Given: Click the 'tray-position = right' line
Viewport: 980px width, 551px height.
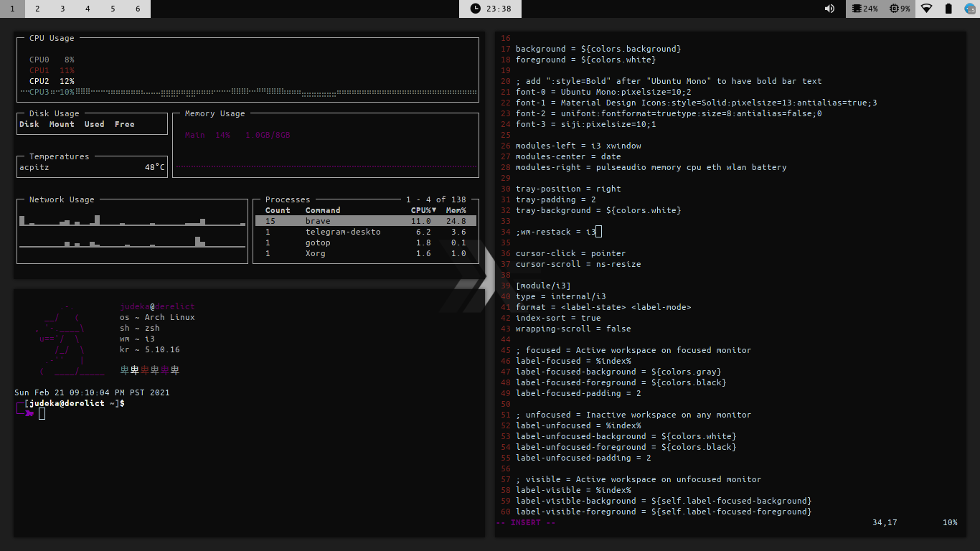Looking at the screenshot, I should click(568, 189).
